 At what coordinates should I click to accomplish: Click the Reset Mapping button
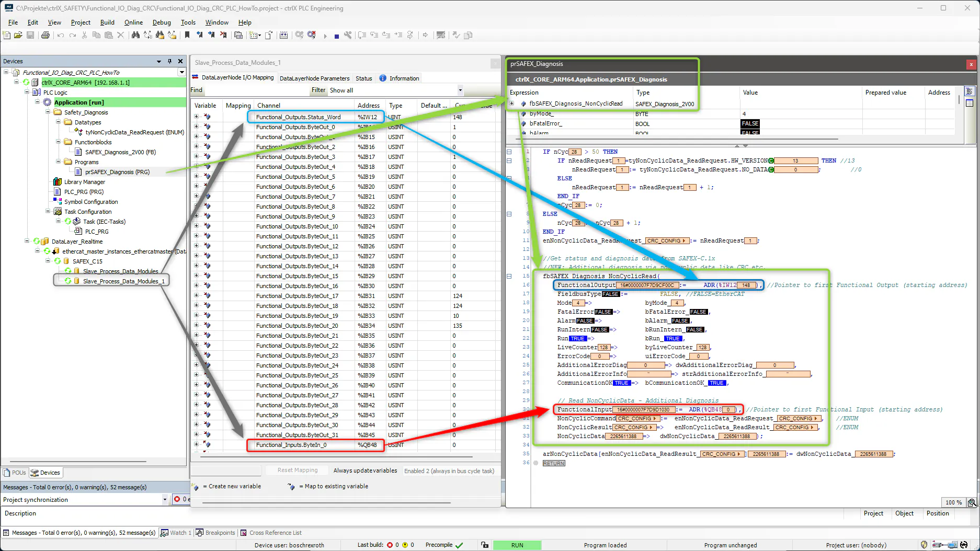coord(298,470)
